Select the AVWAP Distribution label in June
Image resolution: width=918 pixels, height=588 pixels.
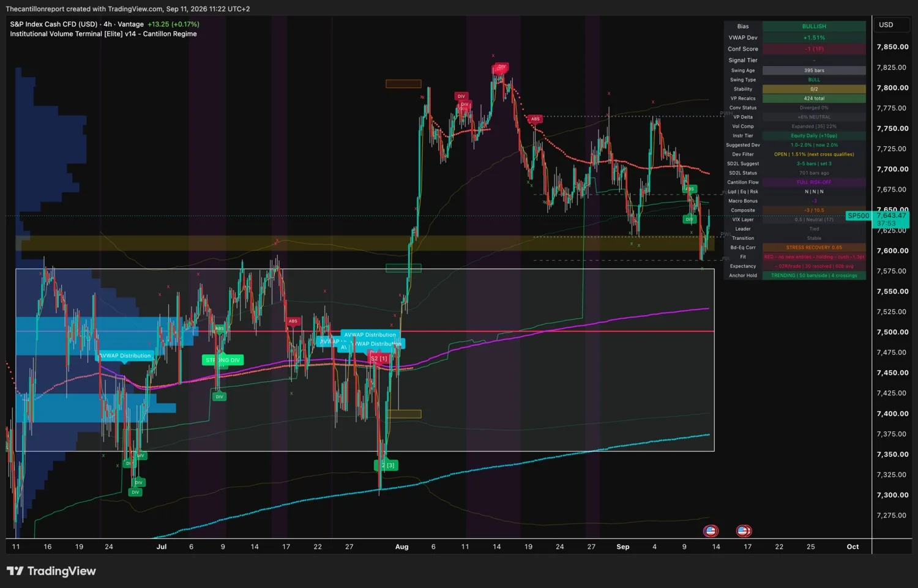click(125, 355)
